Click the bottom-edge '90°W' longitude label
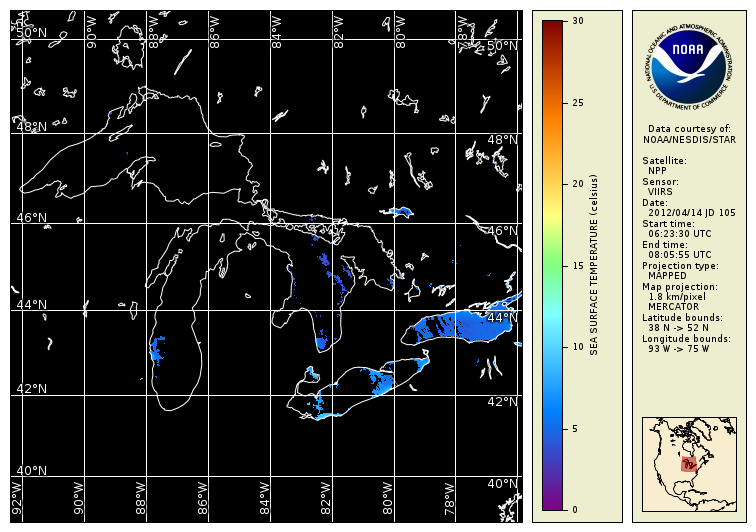Image resolution: width=756 pixels, height=532 pixels. click(78, 498)
